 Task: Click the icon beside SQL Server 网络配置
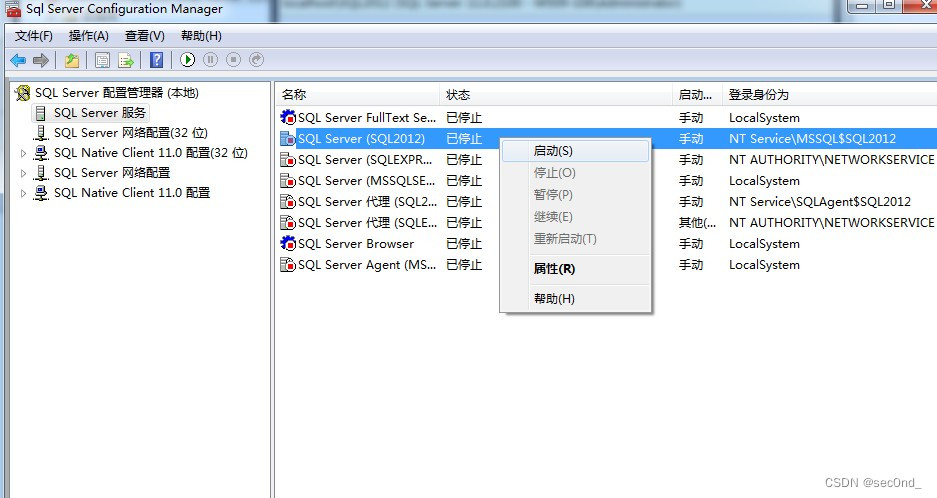[41, 173]
